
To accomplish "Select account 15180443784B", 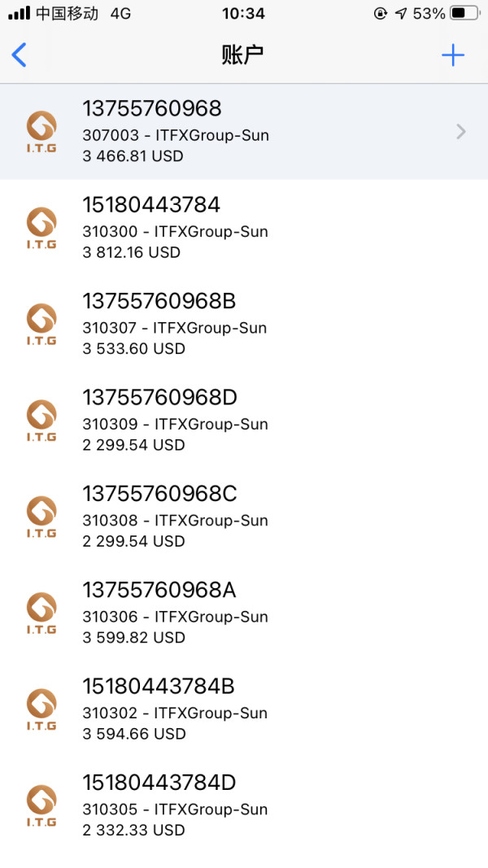I will tap(159, 687).
